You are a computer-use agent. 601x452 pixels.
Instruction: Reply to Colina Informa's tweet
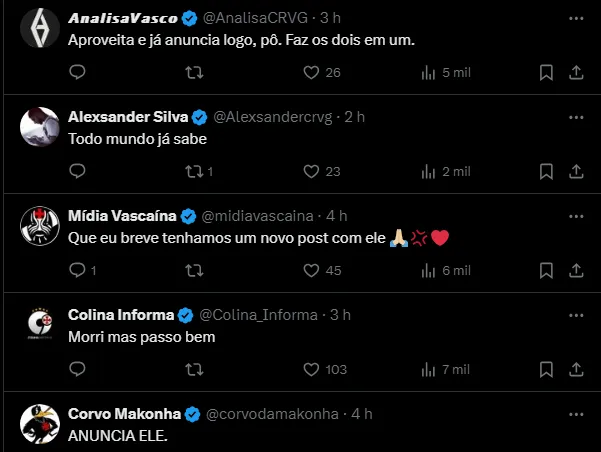78,369
